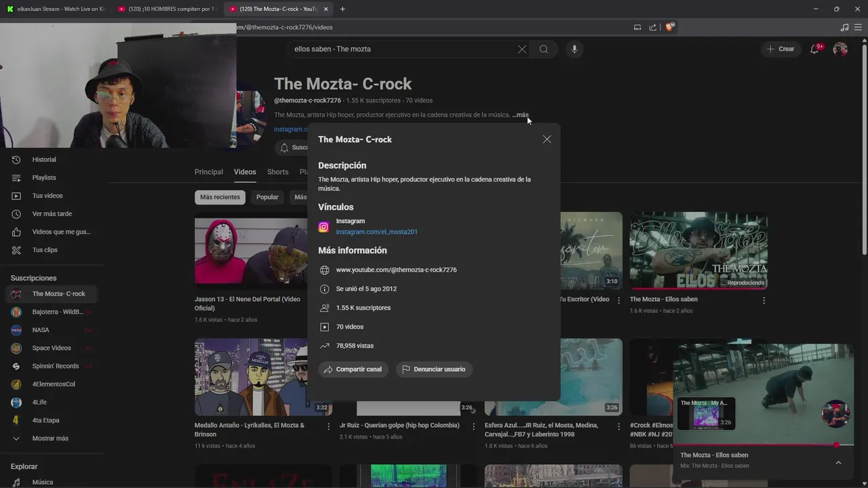Open the browser hamburger menu
The image size is (868, 488).
click(x=859, y=27)
